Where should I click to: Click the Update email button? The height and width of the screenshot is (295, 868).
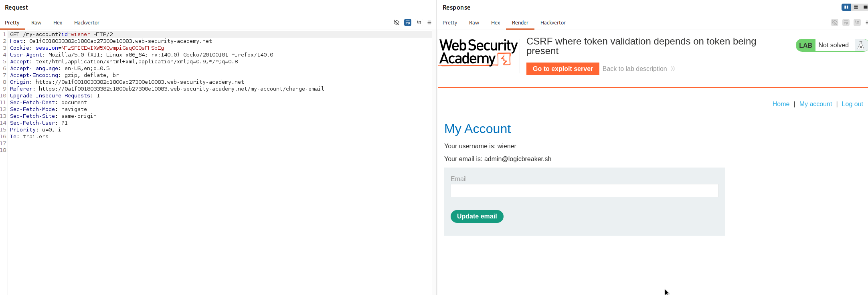pyautogui.click(x=477, y=216)
